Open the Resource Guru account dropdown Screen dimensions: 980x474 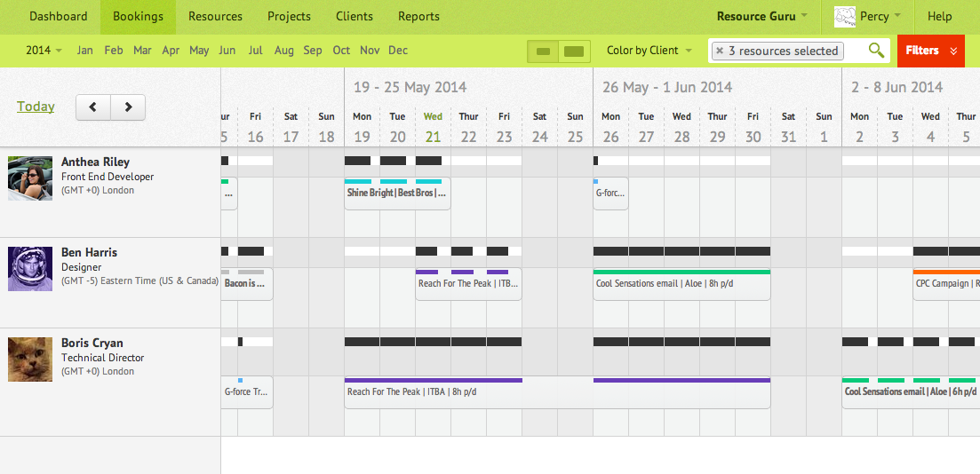click(761, 17)
